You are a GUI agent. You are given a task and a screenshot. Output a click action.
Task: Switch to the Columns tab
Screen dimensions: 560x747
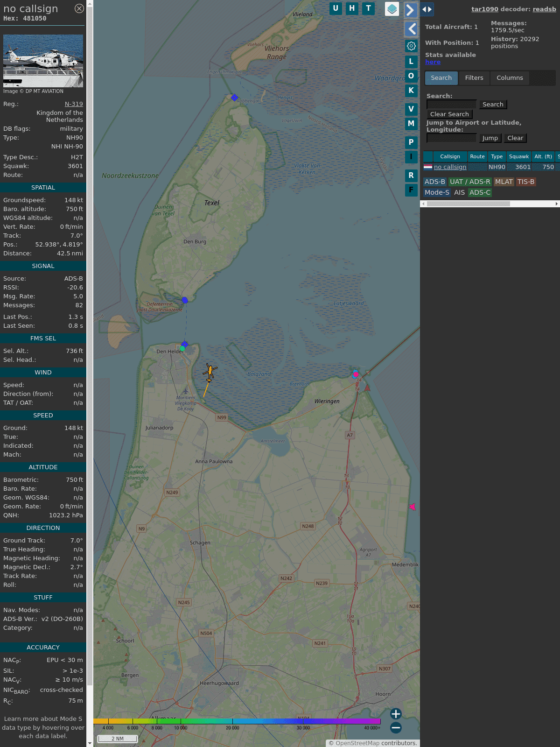coord(510,78)
